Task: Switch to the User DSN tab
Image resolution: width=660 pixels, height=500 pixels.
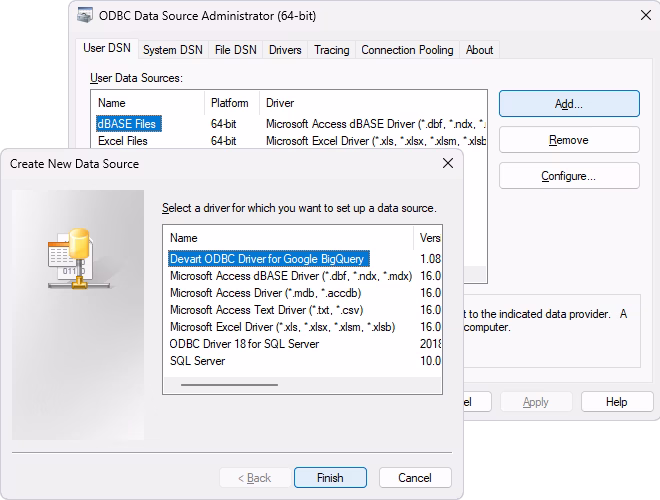Action: pos(107,48)
